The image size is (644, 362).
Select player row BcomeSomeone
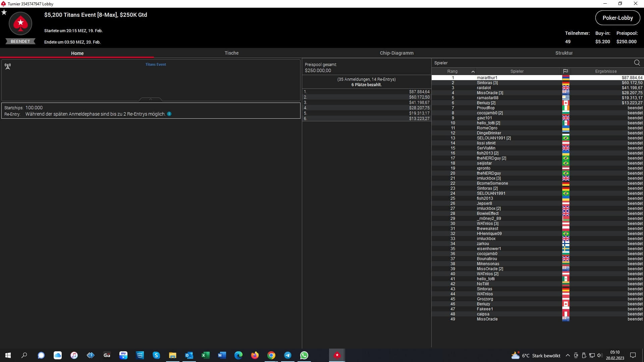coord(537,183)
